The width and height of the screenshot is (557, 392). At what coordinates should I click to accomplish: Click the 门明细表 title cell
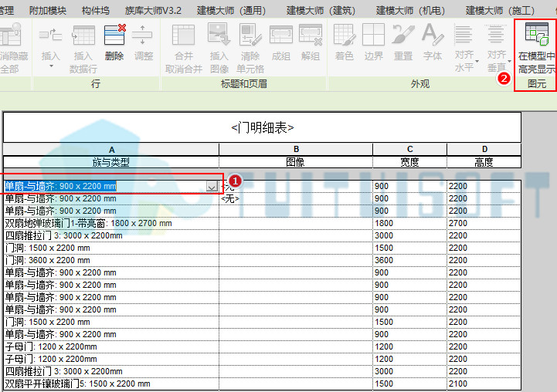pos(262,127)
